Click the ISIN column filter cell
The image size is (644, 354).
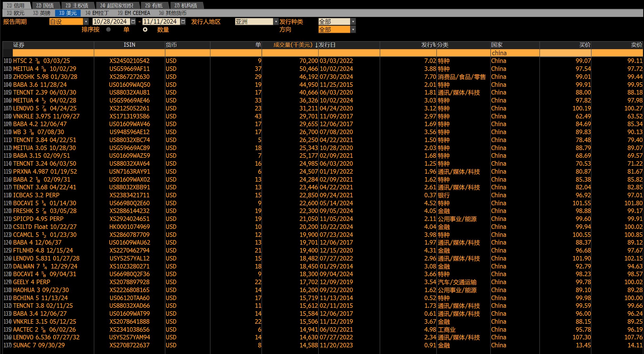(129, 53)
